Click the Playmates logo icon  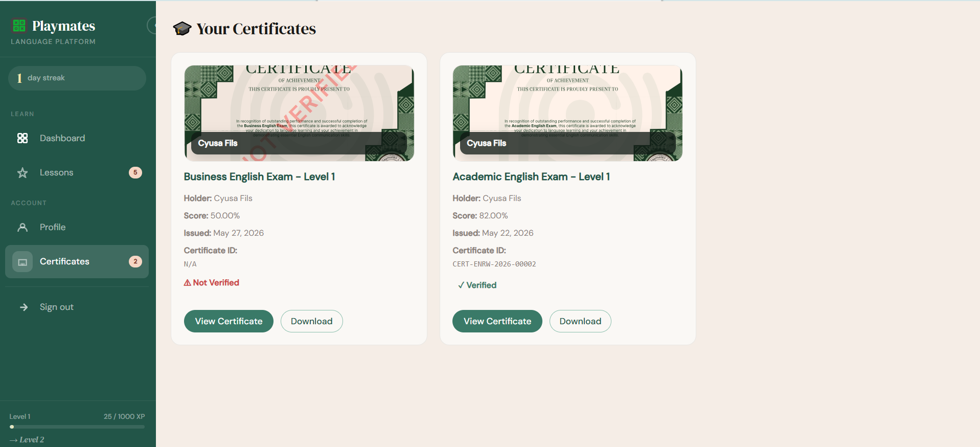coord(19,26)
